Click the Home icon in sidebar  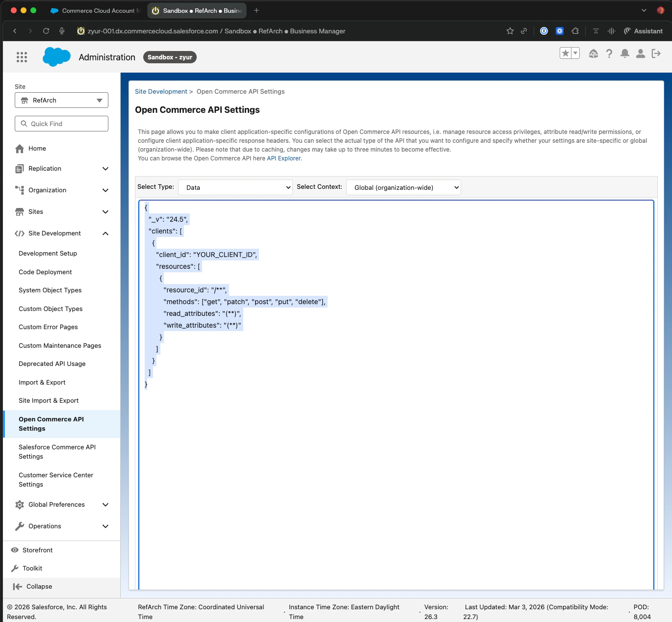[20, 149]
